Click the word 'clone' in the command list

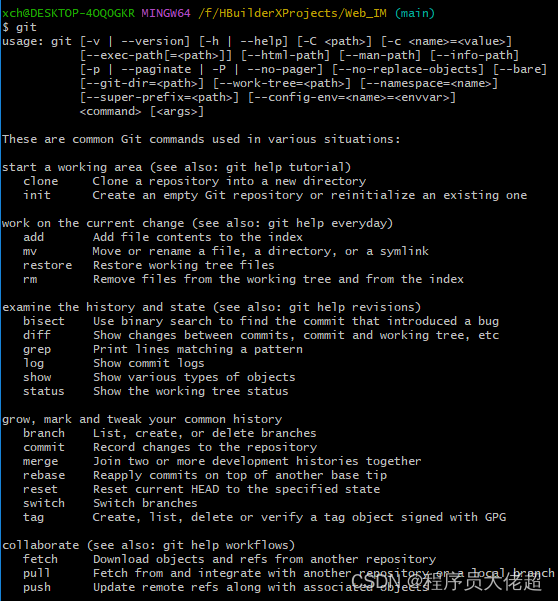(x=41, y=181)
